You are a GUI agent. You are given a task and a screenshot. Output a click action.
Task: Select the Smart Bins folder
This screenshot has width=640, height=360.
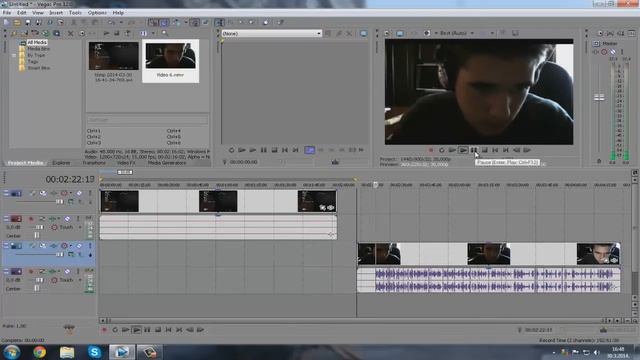coord(39,68)
